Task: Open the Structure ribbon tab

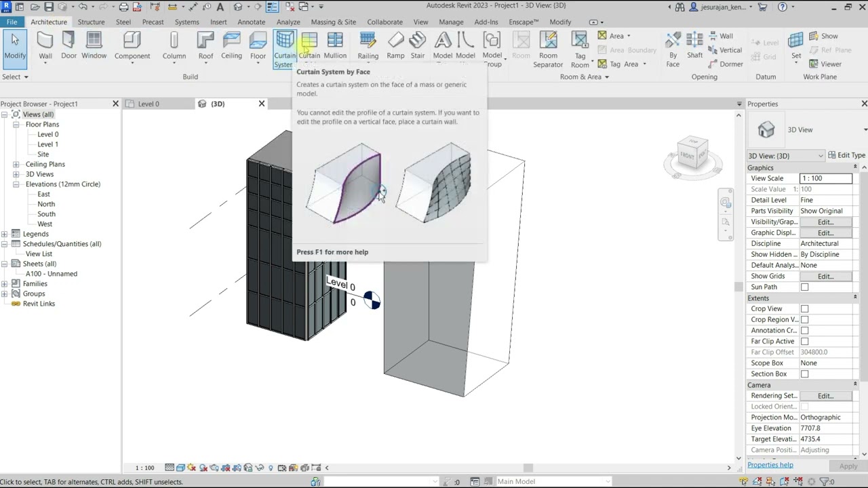Action: click(x=91, y=22)
